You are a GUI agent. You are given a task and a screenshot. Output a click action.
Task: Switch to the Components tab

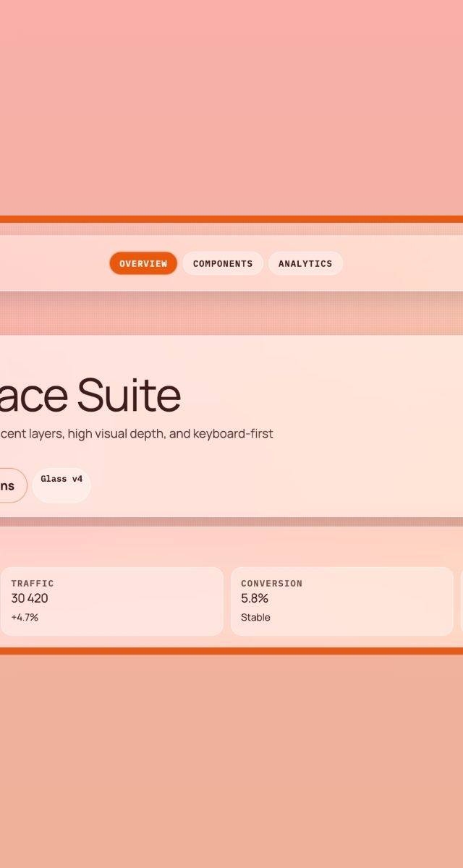click(x=223, y=263)
